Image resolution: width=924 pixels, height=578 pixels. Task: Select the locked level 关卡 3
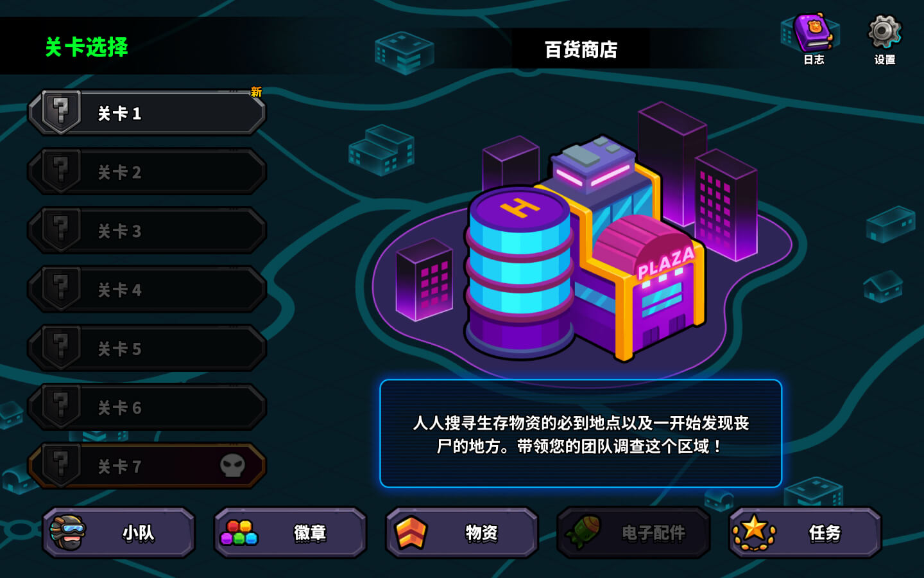click(x=147, y=231)
